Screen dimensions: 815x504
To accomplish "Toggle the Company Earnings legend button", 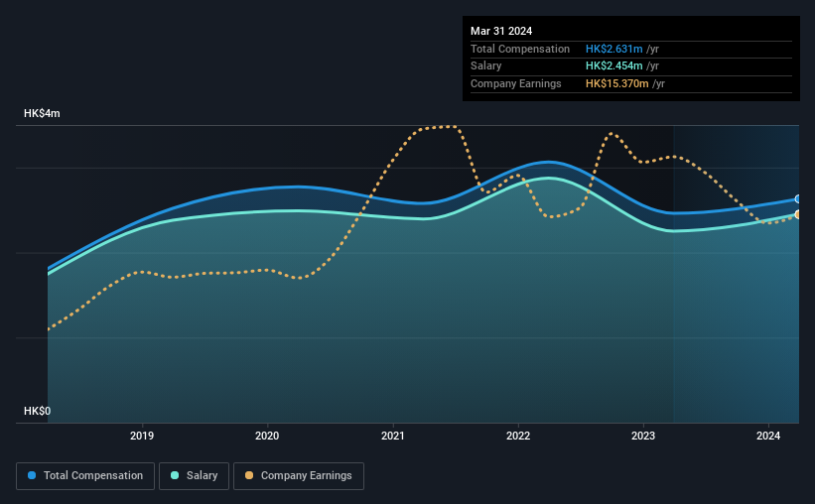I will (299, 476).
